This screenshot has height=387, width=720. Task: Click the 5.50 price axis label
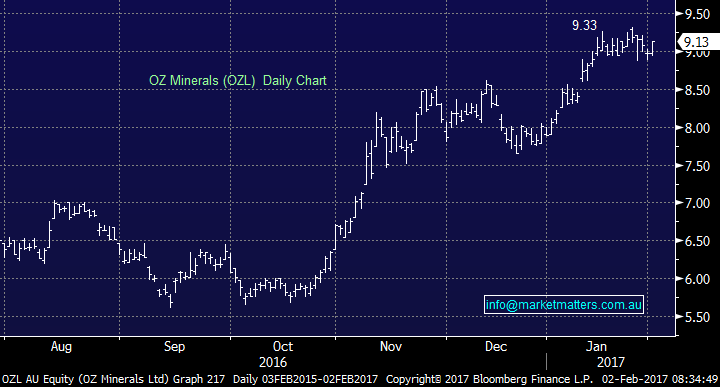pyautogui.click(x=697, y=317)
